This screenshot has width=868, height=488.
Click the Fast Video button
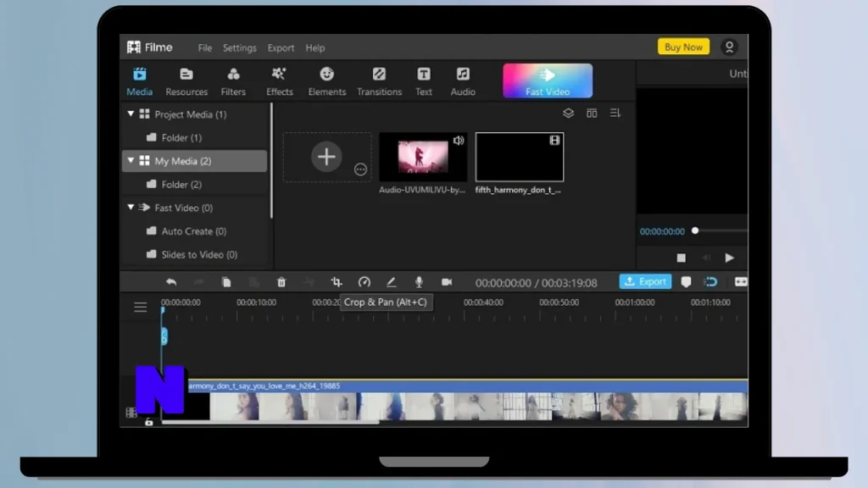coord(548,80)
